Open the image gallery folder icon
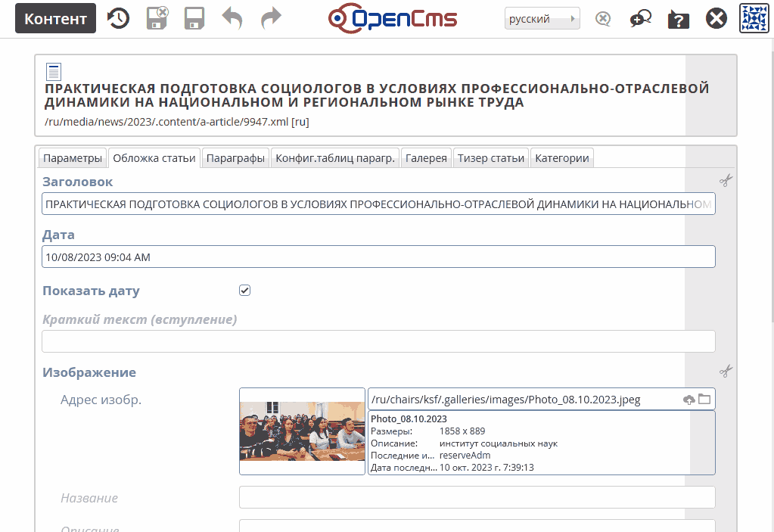 click(x=704, y=400)
